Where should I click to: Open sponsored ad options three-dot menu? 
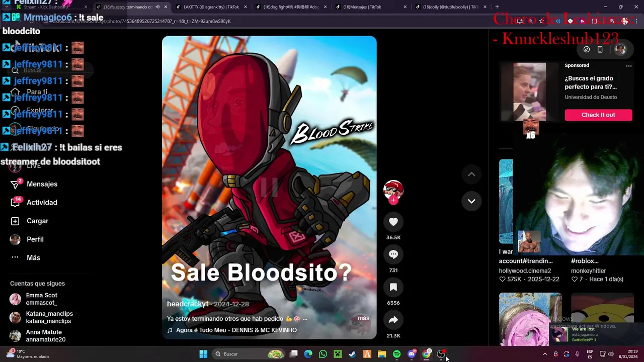pos(628,66)
